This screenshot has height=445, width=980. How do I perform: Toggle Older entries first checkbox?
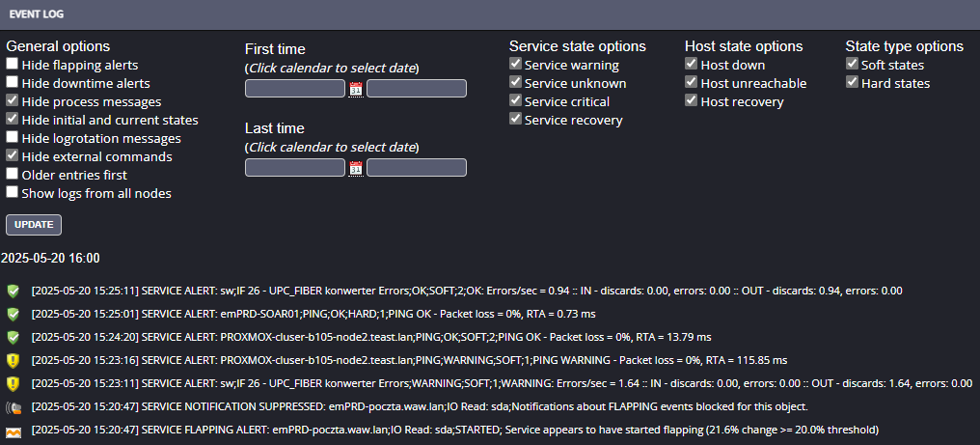(13, 175)
